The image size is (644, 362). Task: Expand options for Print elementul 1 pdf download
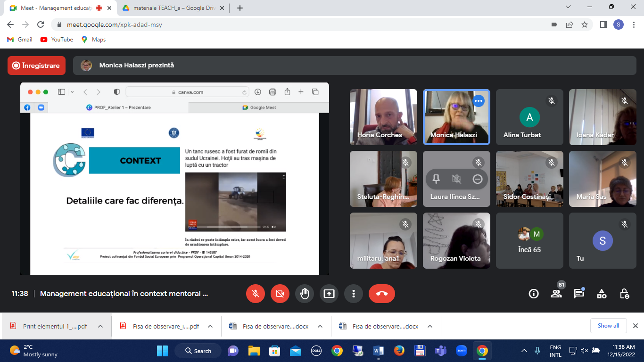pos(100,326)
